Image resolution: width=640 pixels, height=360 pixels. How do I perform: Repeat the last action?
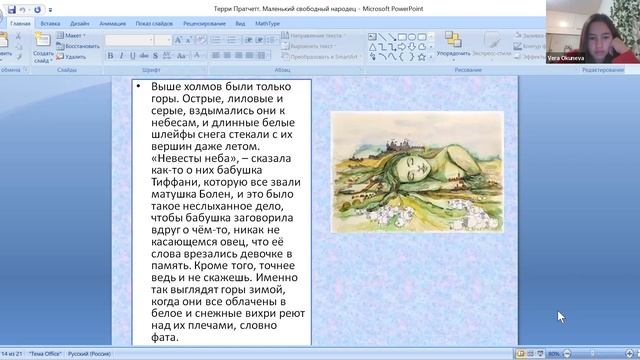37,9
